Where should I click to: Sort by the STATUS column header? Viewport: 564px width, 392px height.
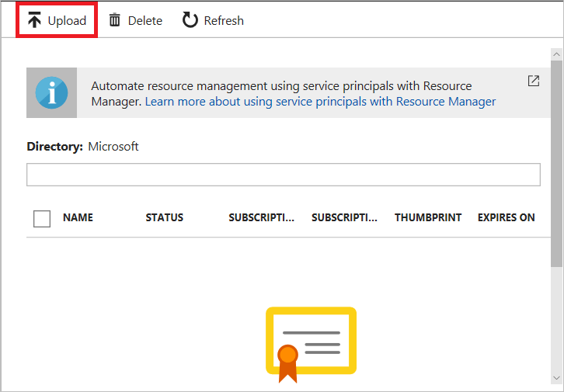(x=165, y=217)
